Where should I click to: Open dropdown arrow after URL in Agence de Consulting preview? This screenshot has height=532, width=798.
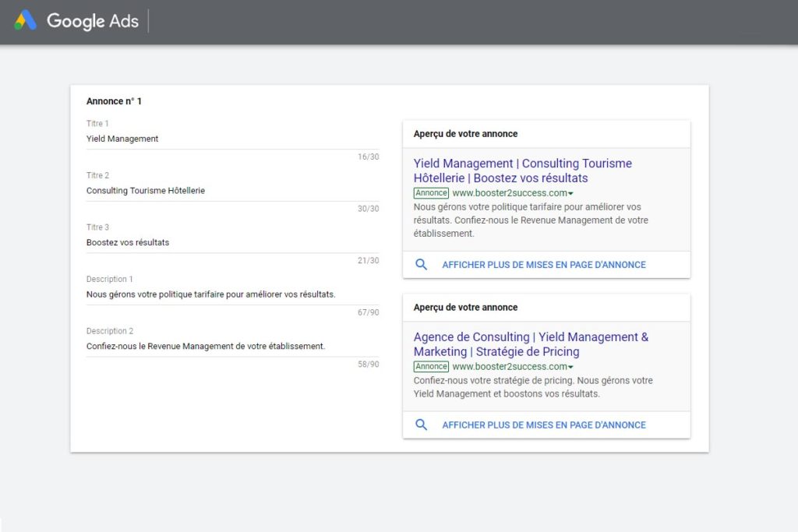[x=571, y=367]
